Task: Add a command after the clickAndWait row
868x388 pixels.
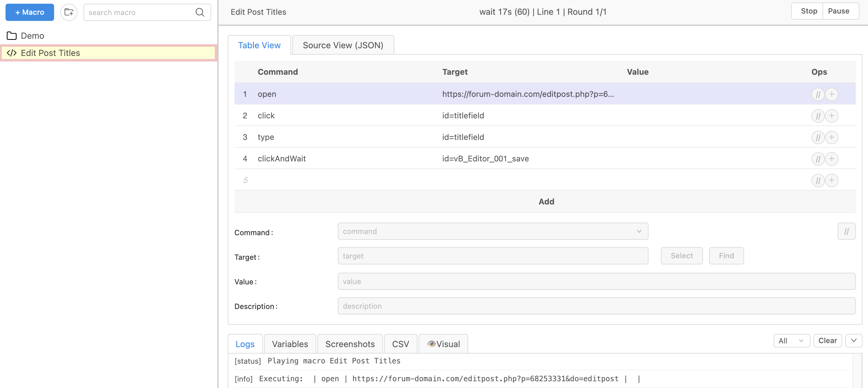Action: [832, 159]
